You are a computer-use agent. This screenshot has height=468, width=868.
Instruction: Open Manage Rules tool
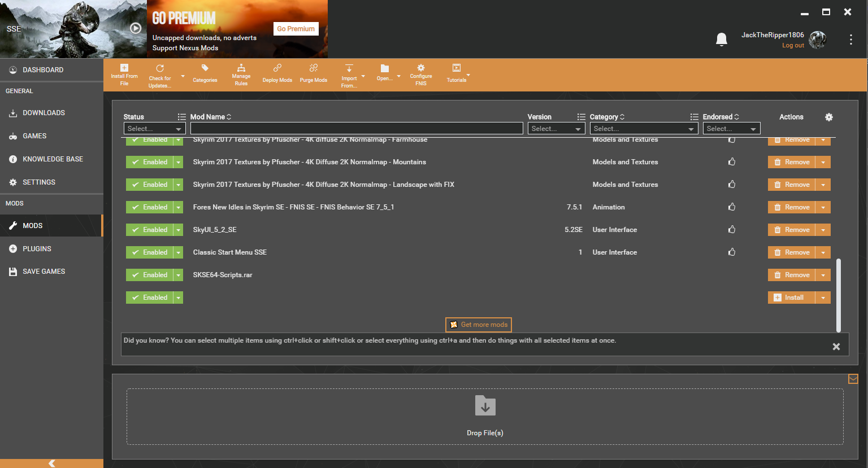pyautogui.click(x=241, y=75)
